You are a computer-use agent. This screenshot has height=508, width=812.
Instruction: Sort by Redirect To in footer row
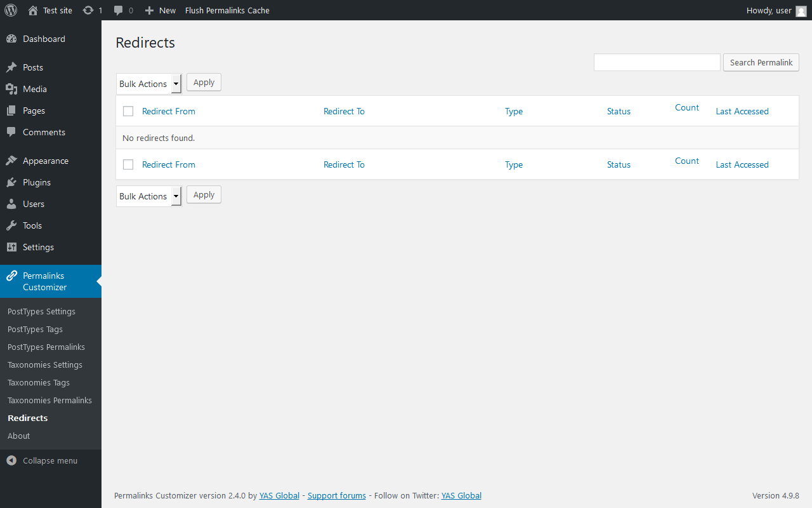pos(344,164)
